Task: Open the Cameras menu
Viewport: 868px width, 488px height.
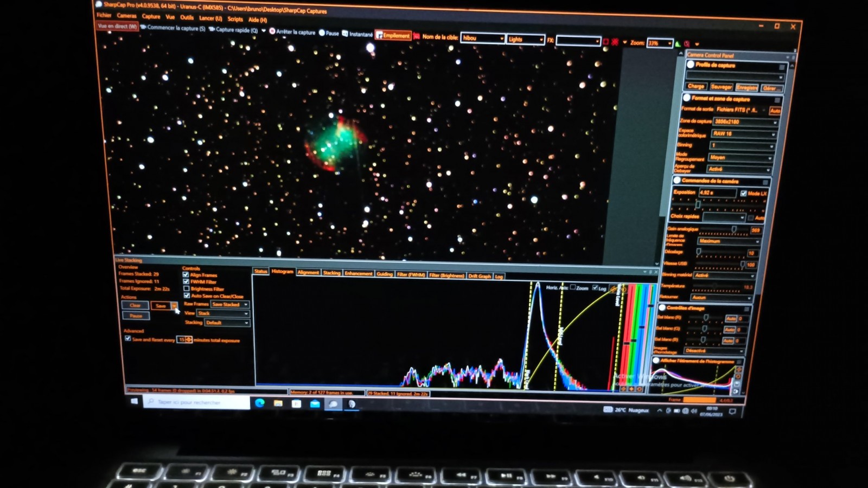Action: (126, 16)
